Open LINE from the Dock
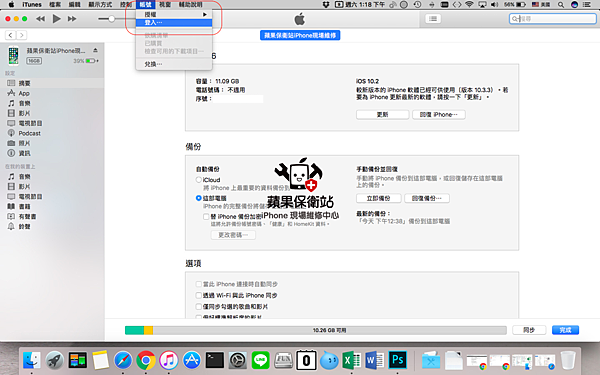Viewport: 600px width, 375px height. [260, 360]
